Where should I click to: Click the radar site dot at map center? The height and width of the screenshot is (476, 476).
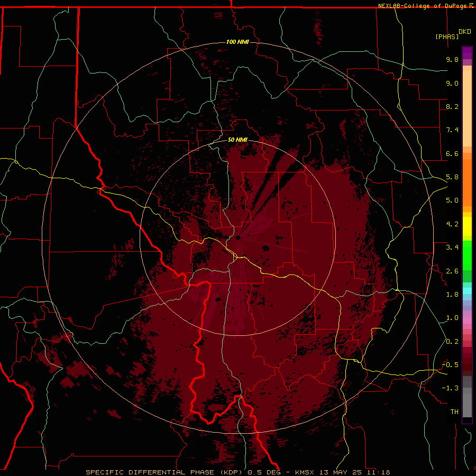[x=237, y=237]
